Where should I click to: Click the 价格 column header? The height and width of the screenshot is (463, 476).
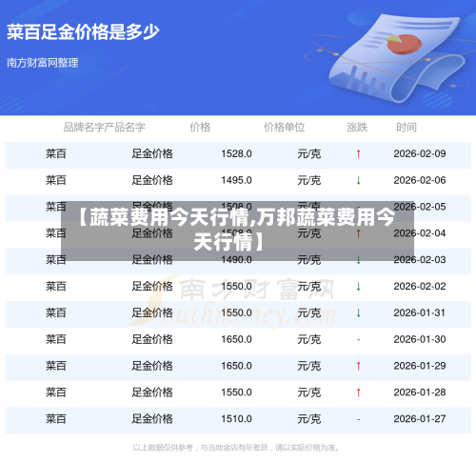click(x=200, y=128)
